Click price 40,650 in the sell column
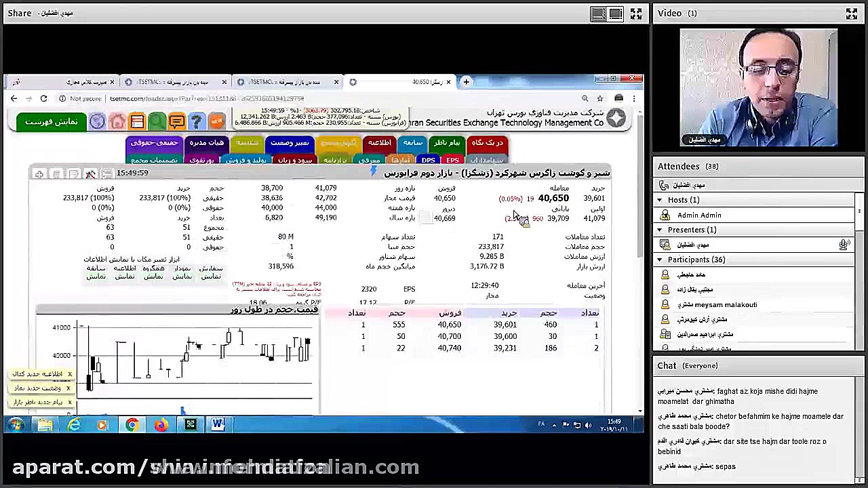 (x=450, y=325)
